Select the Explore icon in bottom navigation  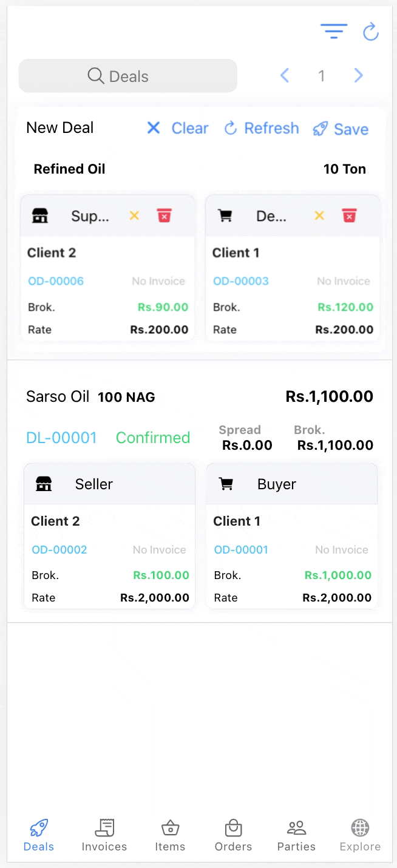tap(359, 834)
